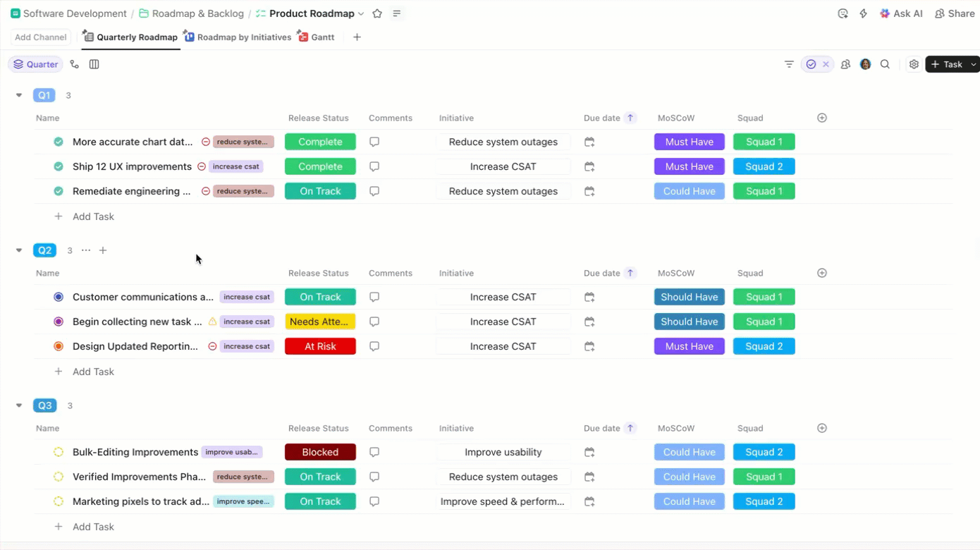Mark Customer communications task complete
This screenshot has width=980, height=550.
(x=58, y=297)
